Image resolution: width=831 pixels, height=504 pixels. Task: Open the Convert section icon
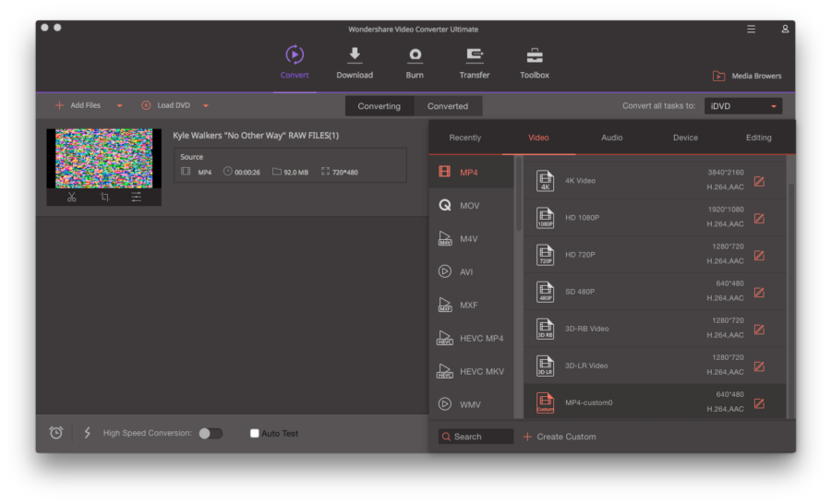coord(295,54)
